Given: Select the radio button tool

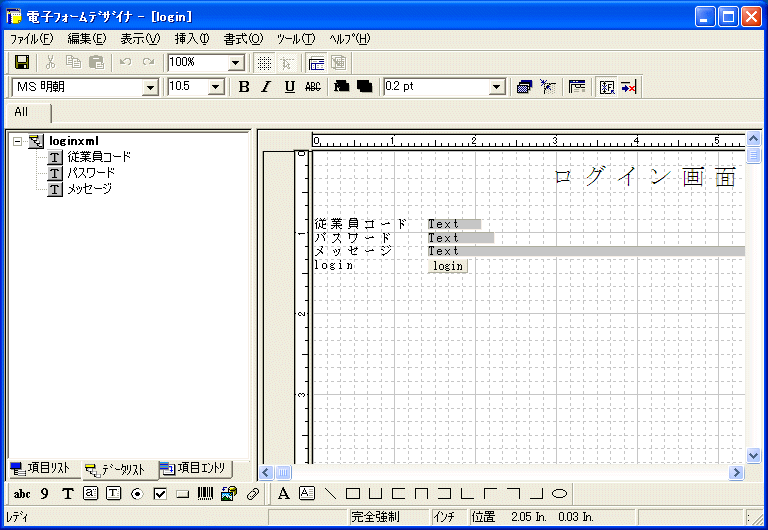Looking at the screenshot, I should coord(137,494).
